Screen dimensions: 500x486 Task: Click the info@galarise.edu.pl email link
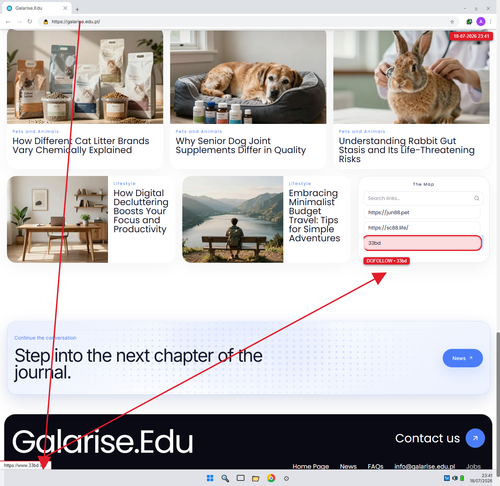pos(425,466)
